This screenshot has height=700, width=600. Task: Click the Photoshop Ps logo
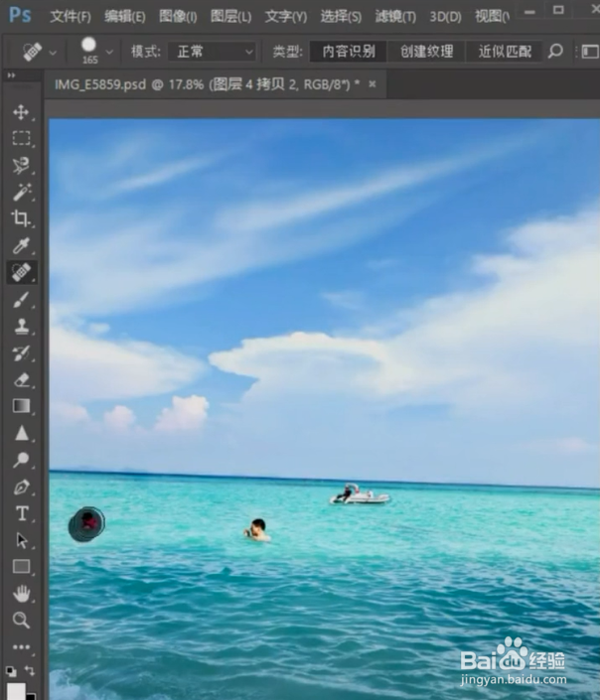pyautogui.click(x=20, y=15)
